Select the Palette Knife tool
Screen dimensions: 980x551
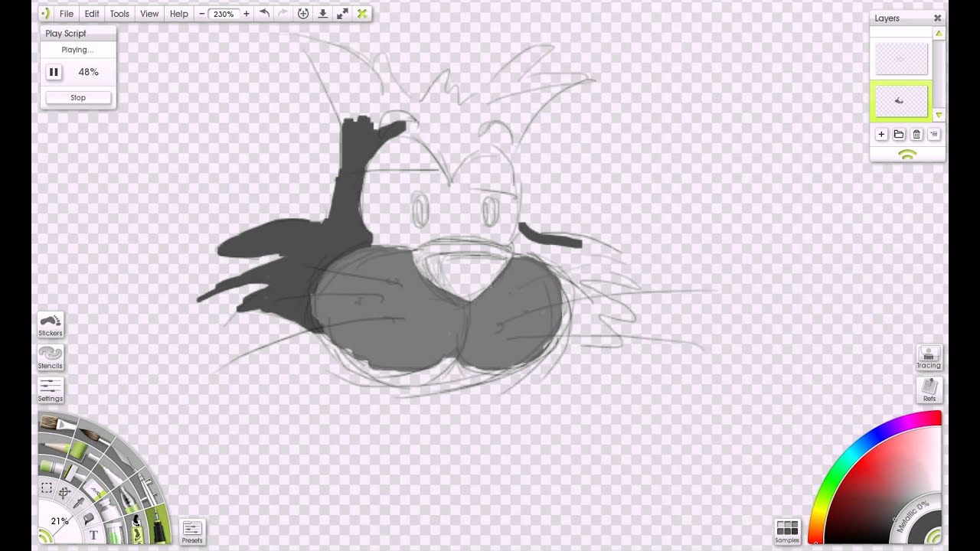click(x=123, y=458)
